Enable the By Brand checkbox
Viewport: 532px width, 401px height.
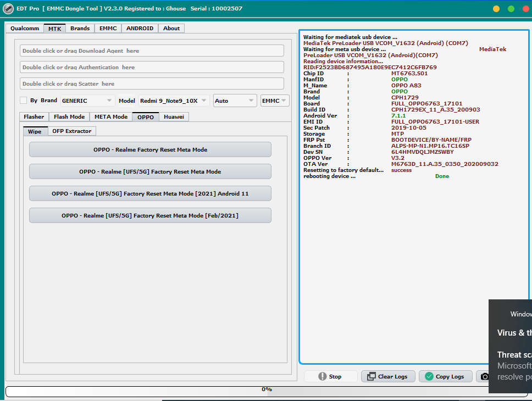(x=24, y=101)
